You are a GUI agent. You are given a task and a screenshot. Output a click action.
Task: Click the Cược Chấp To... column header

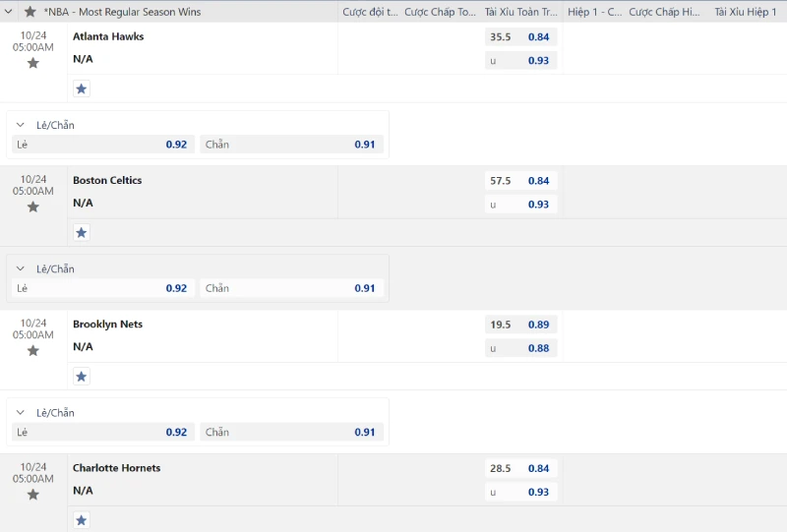(x=440, y=12)
